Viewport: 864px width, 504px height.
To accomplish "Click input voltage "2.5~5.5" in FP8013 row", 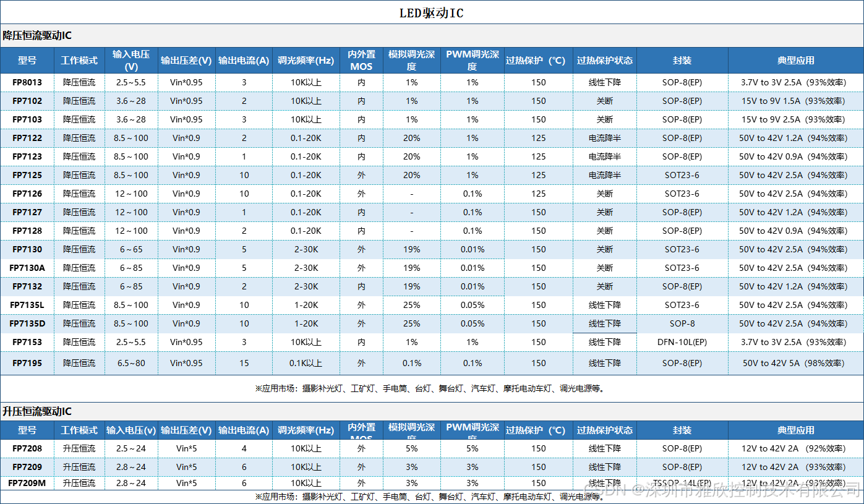I will (x=131, y=82).
